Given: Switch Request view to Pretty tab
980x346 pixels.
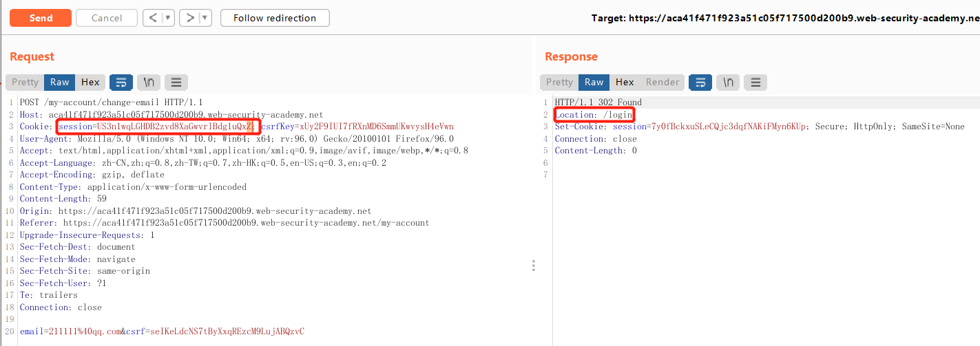Looking at the screenshot, I should (25, 82).
